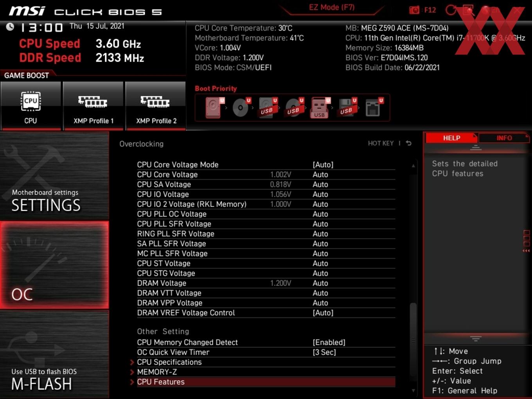This screenshot has width=532, height=399.
Task: Click the Other Setting section heading
Action: 163,331
